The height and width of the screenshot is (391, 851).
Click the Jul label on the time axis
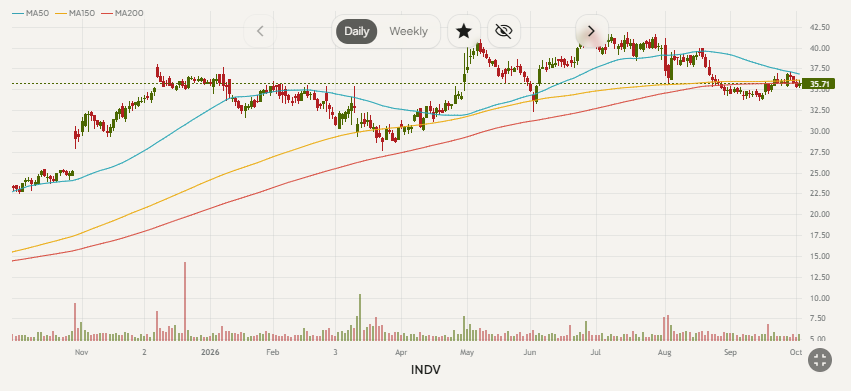pos(595,352)
